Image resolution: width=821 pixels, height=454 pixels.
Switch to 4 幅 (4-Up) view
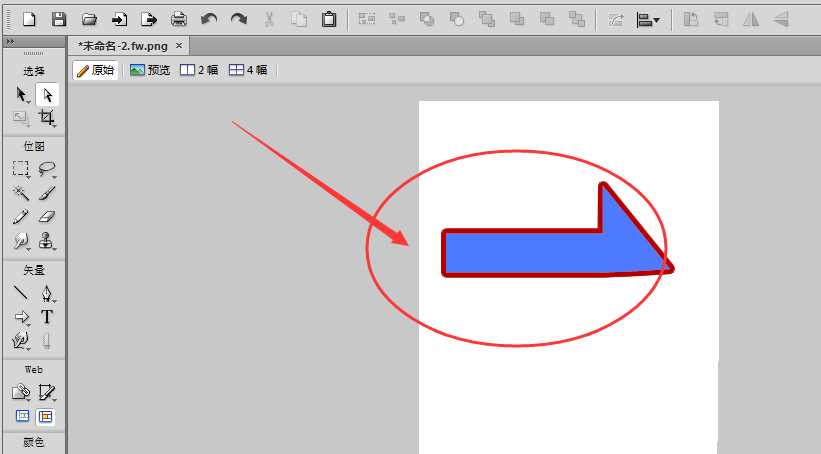[x=248, y=70]
